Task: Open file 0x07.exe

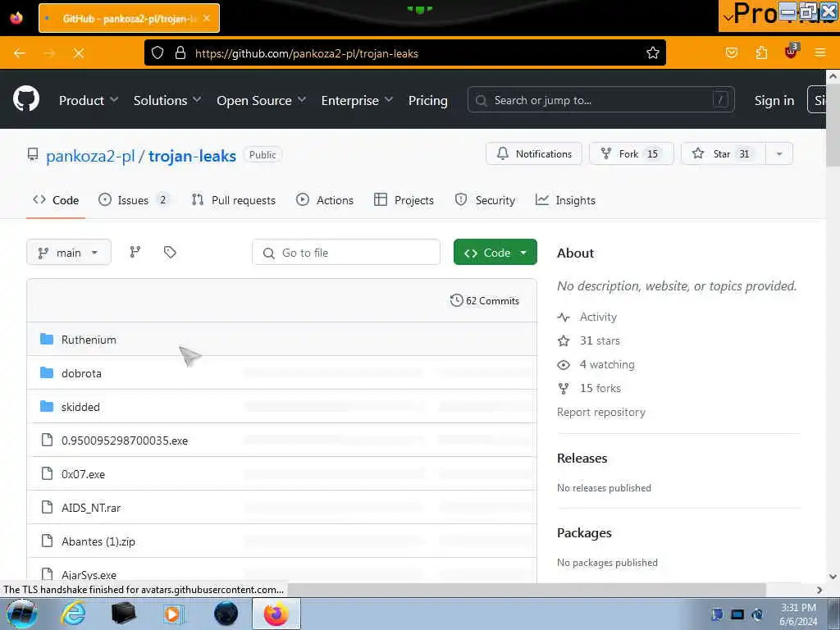Action: (x=83, y=474)
